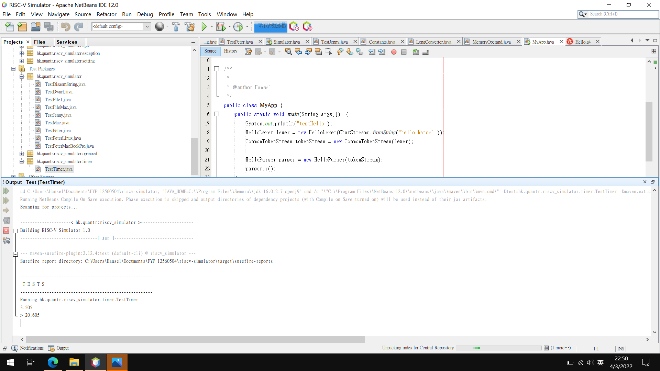Click the green Run Project icon
Viewport: 660px width, 371px height.
pyautogui.click(x=204, y=27)
